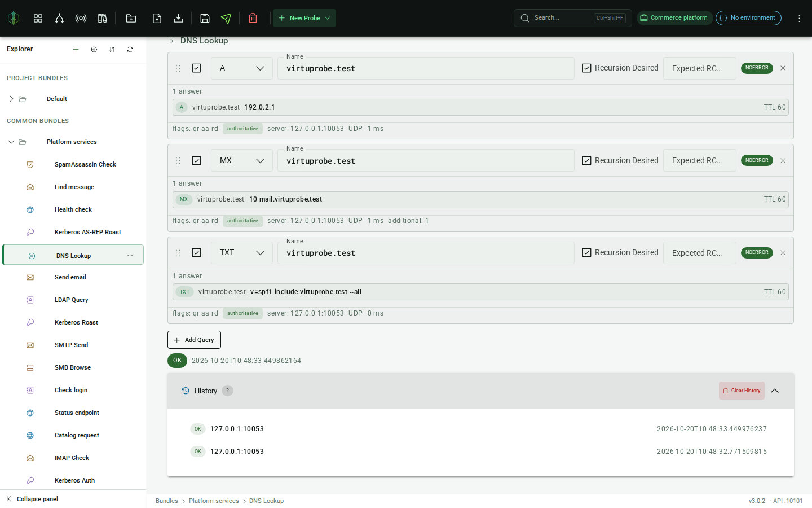Click the merge arrows icon in toolbar
This screenshot has height=508, width=812.
[59, 18]
